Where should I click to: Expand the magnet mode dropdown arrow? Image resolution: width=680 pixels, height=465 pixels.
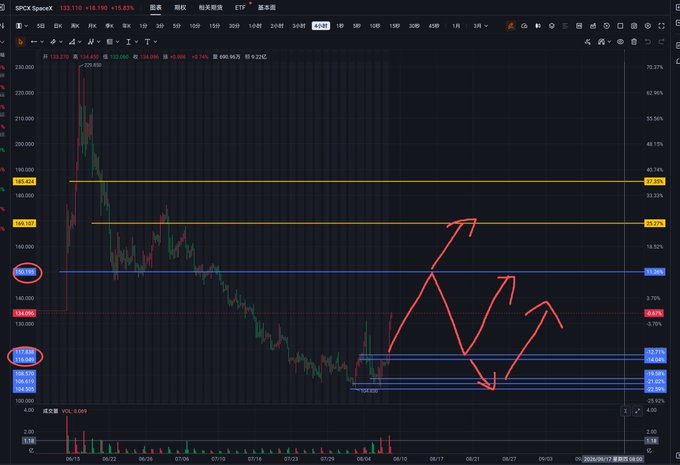coord(609,42)
